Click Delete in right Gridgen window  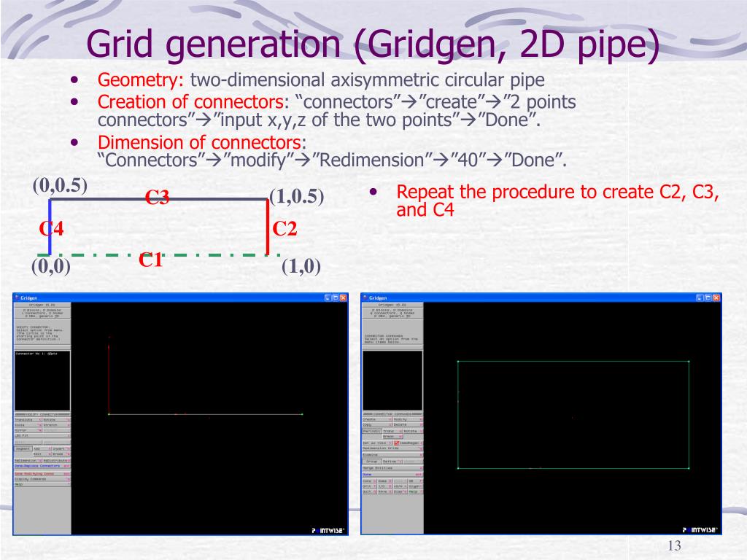(x=408, y=425)
